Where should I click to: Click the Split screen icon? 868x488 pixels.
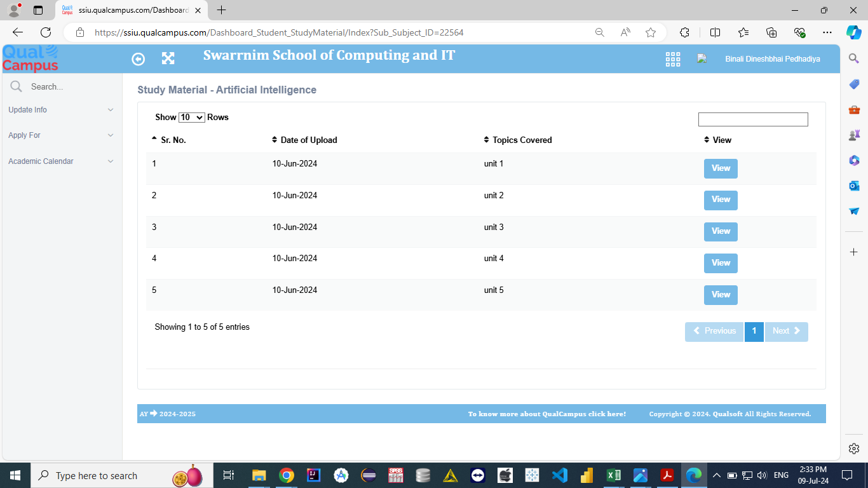tap(715, 32)
